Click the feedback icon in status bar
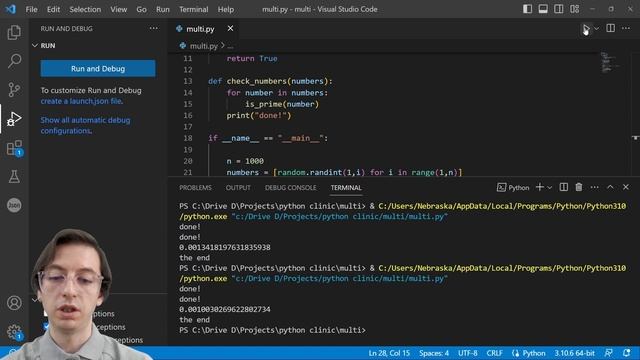 609,353
